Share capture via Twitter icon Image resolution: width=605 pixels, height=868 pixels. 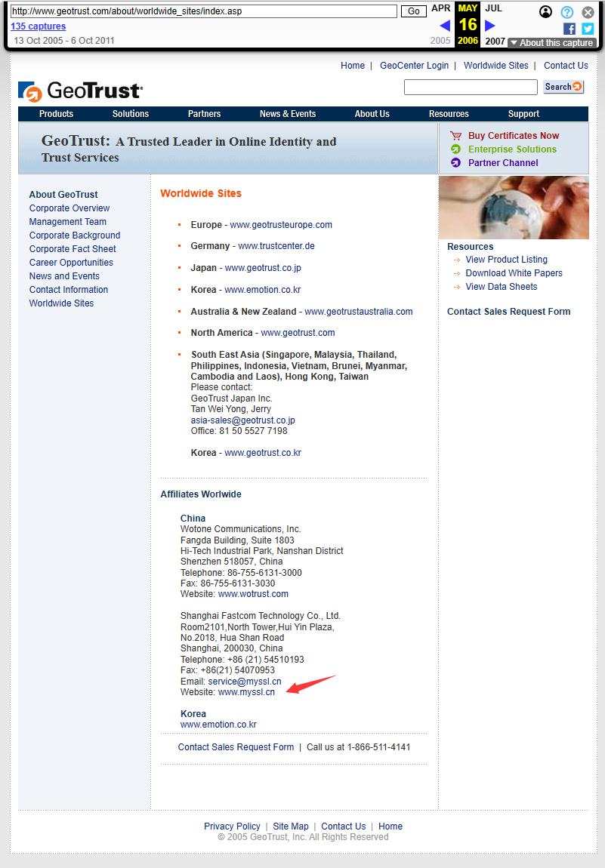click(x=588, y=29)
